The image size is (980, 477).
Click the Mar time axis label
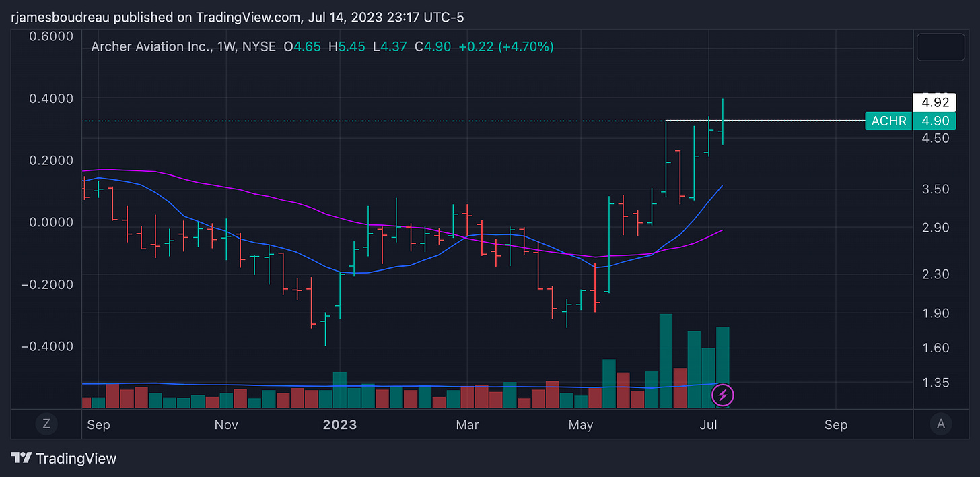[x=467, y=425]
